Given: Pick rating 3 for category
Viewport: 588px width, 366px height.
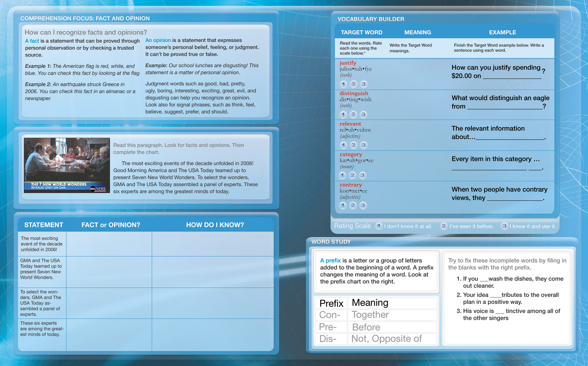Looking at the screenshot, I should point(363,175).
